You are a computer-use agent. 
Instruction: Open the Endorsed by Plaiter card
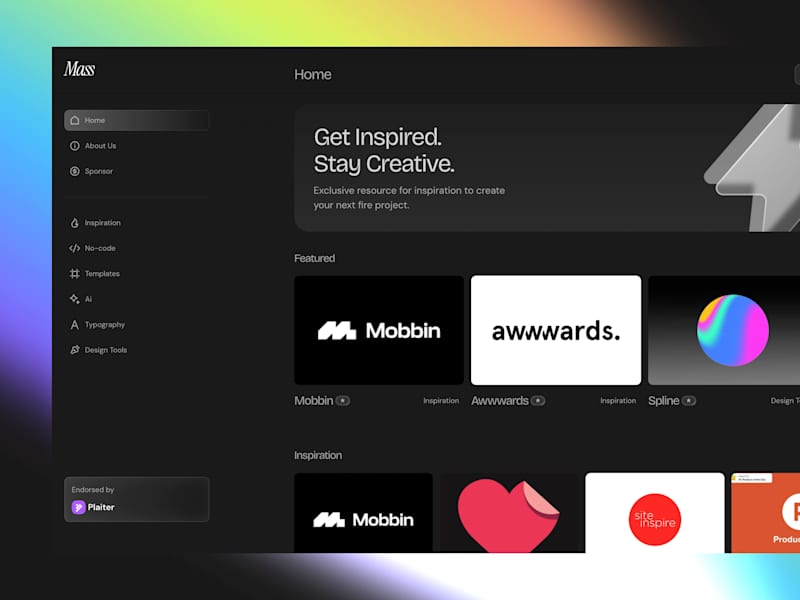click(x=136, y=499)
